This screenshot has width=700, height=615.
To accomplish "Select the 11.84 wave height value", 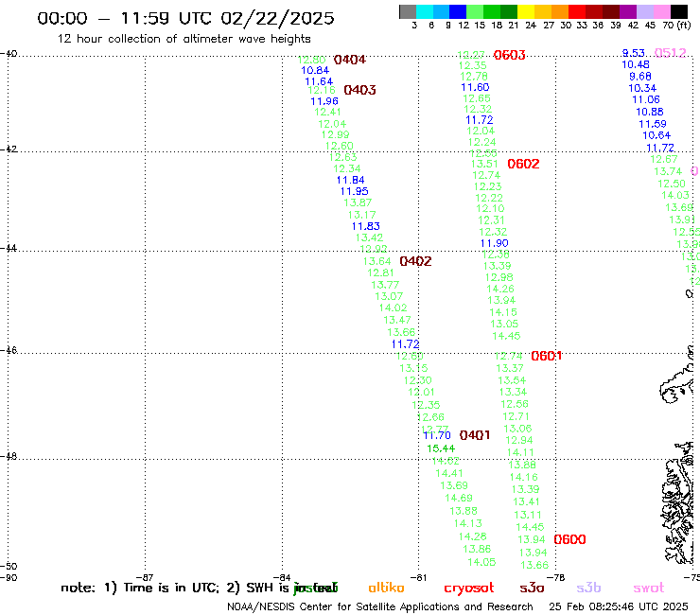I will (350, 180).
